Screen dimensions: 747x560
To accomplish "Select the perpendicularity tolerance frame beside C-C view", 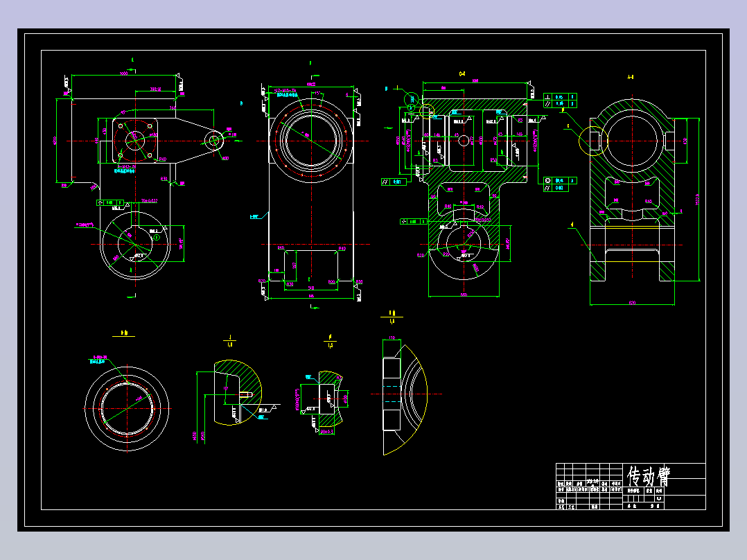I will pyautogui.click(x=560, y=97).
